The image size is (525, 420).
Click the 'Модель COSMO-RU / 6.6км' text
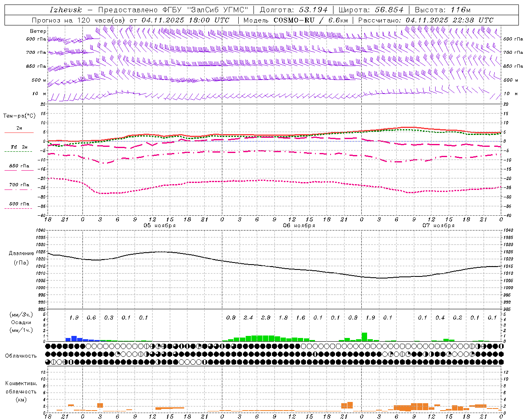click(x=296, y=20)
